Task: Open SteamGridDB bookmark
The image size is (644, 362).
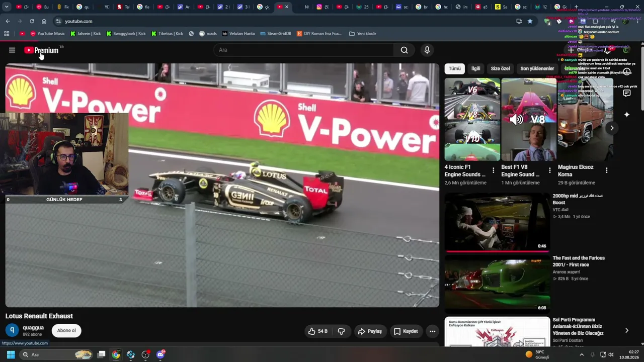Action: coord(276,34)
